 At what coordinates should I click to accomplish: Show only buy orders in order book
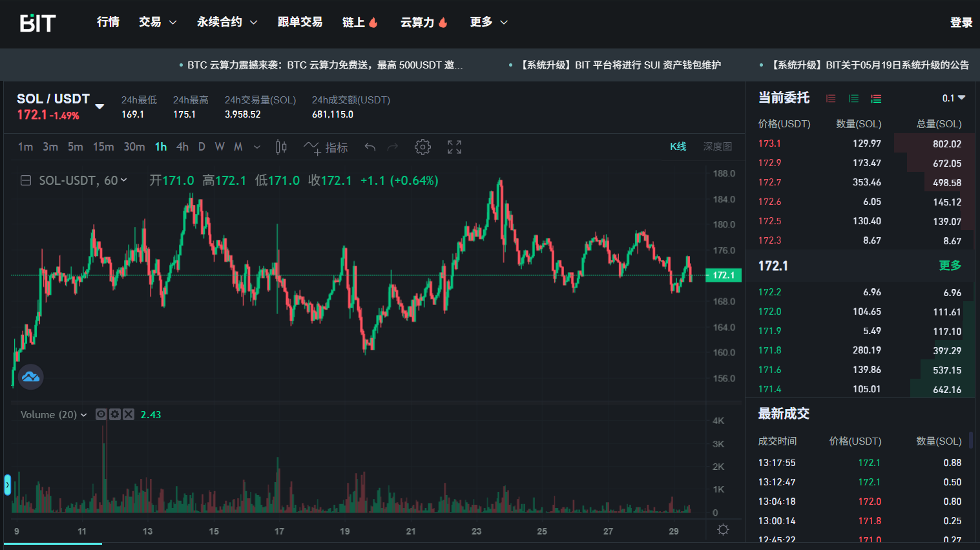(853, 99)
